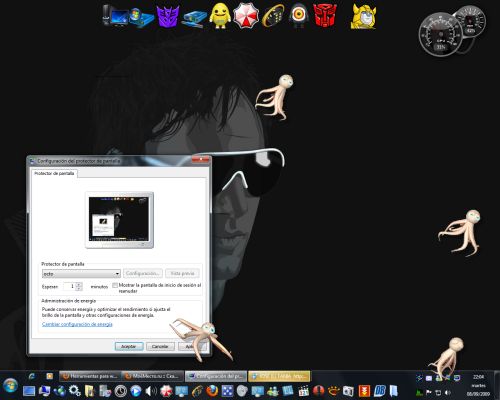The height and width of the screenshot is (400, 500).
Task: Open the Windows-logo drive icon in dock
Action: 141,17
